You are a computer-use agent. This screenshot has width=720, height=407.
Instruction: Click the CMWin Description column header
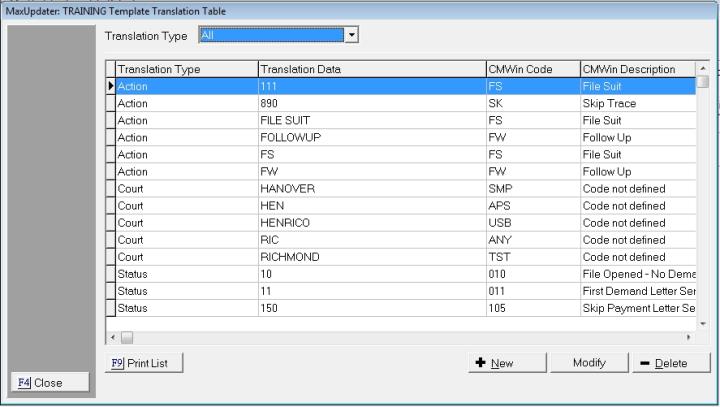[636, 69]
